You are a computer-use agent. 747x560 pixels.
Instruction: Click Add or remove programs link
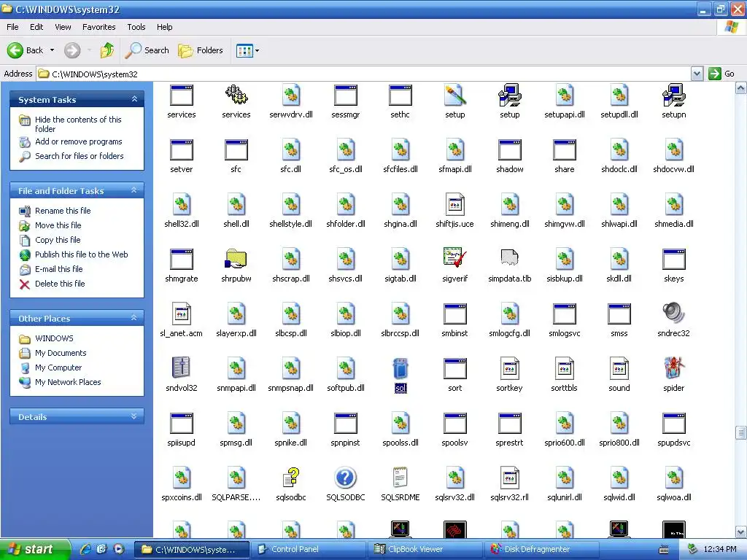tap(79, 141)
